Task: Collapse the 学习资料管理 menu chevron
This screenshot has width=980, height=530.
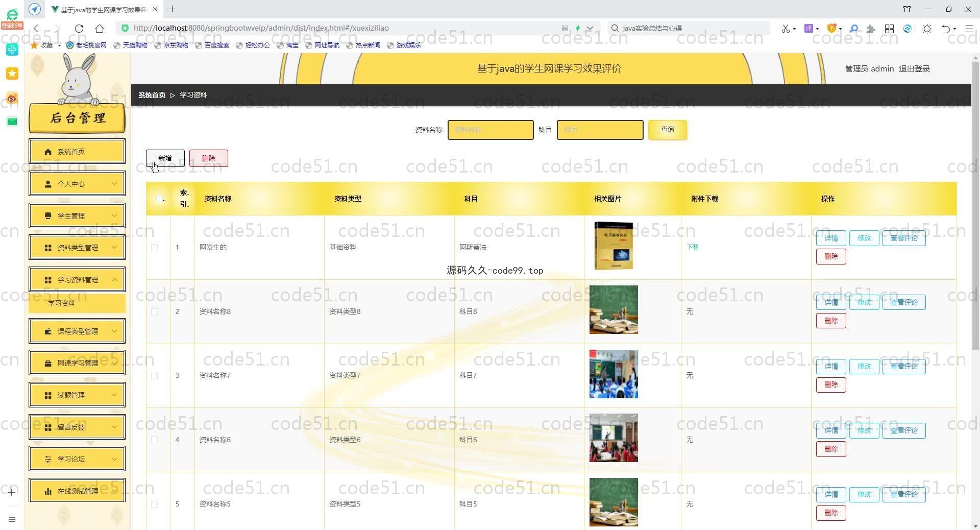Action: pyautogui.click(x=114, y=280)
